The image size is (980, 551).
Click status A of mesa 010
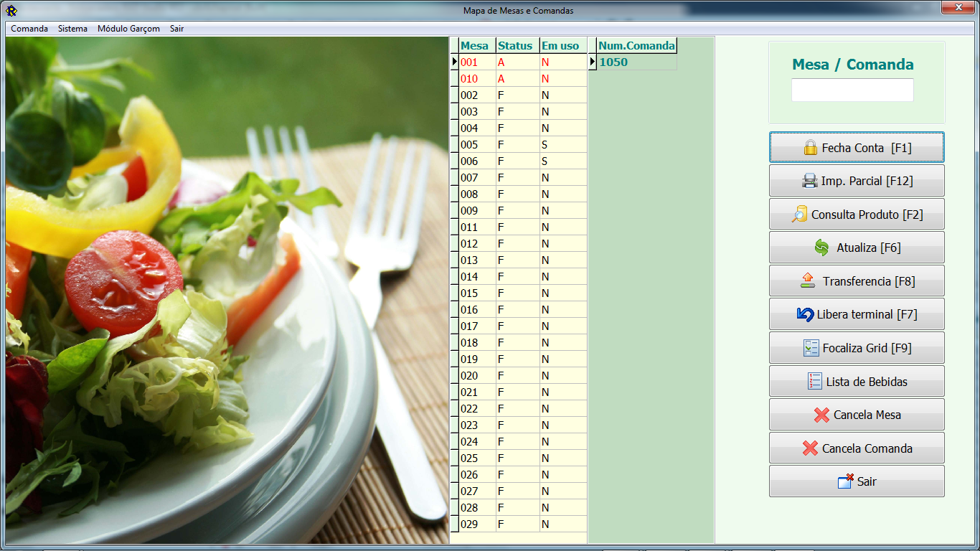(517, 79)
